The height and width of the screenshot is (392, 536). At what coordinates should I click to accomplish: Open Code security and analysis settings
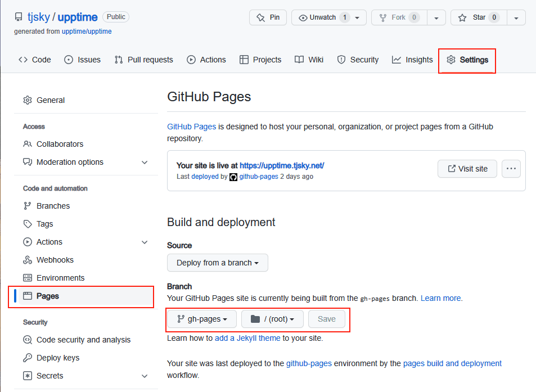86,340
